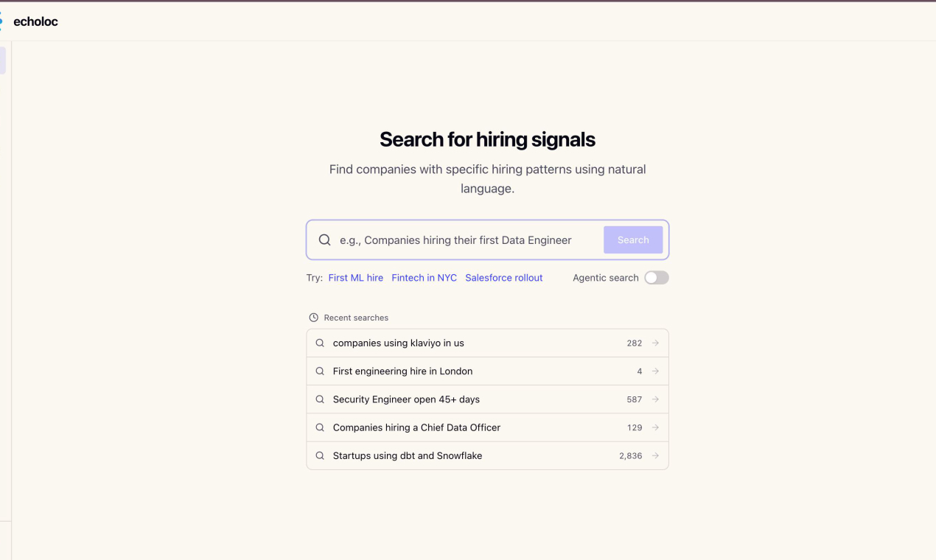Click search icon by Security Engineer entry
This screenshot has height=560, width=936.
pyautogui.click(x=320, y=399)
